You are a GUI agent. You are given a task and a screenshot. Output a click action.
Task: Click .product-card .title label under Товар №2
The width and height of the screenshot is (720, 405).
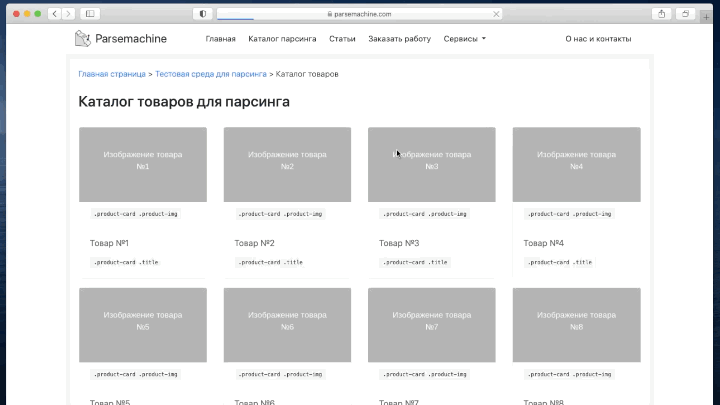270,262
